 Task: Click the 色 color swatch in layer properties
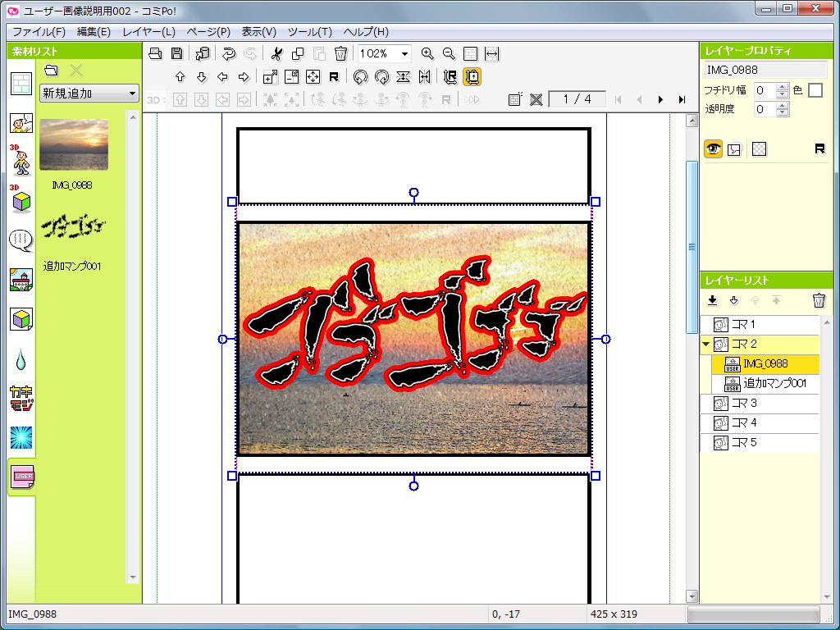(815, 90)
